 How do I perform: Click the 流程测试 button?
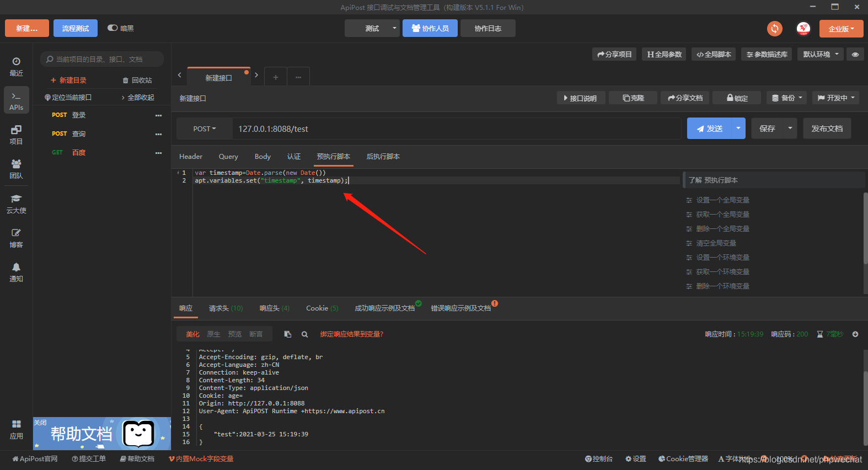point(76,28)
